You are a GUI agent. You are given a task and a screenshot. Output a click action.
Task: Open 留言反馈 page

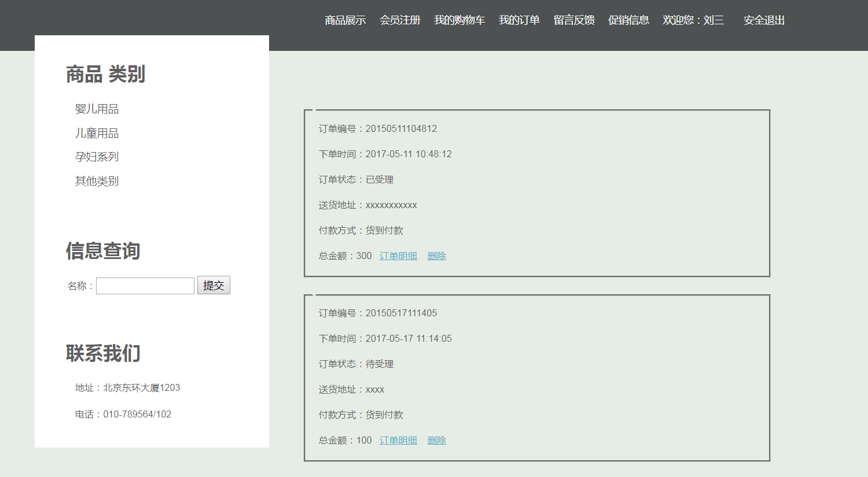tap(574, 20)
